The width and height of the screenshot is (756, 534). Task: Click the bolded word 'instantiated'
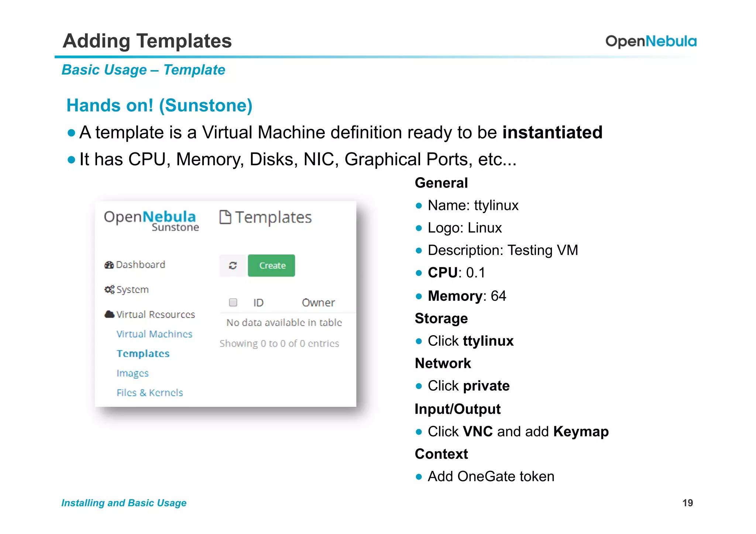[552, 132]
